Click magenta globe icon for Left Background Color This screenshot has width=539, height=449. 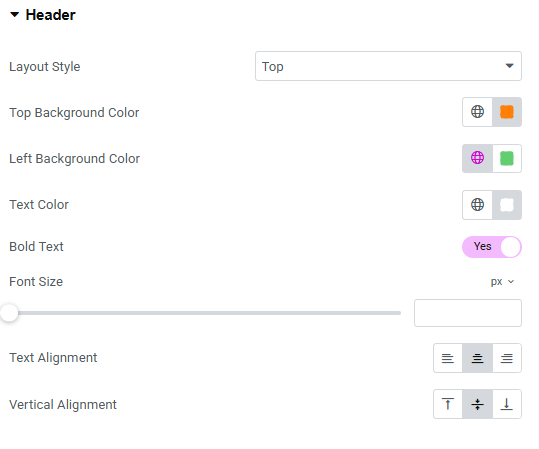[x=477, y=158]
